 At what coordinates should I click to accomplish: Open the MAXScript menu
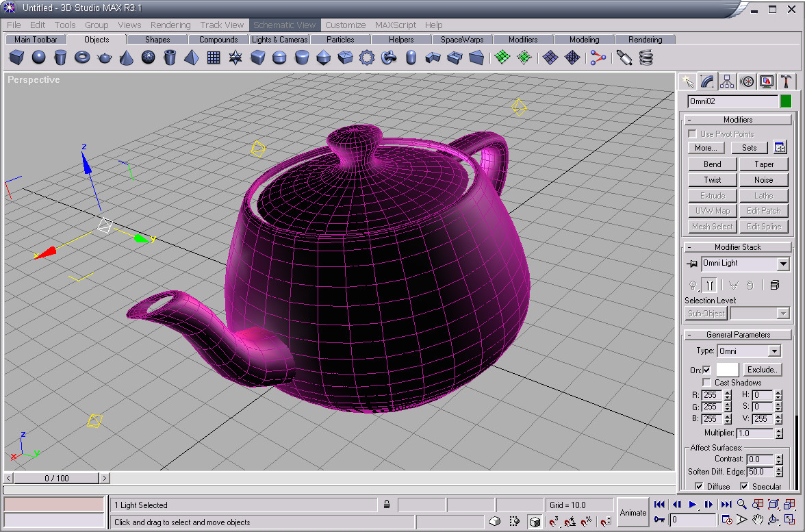396,25
